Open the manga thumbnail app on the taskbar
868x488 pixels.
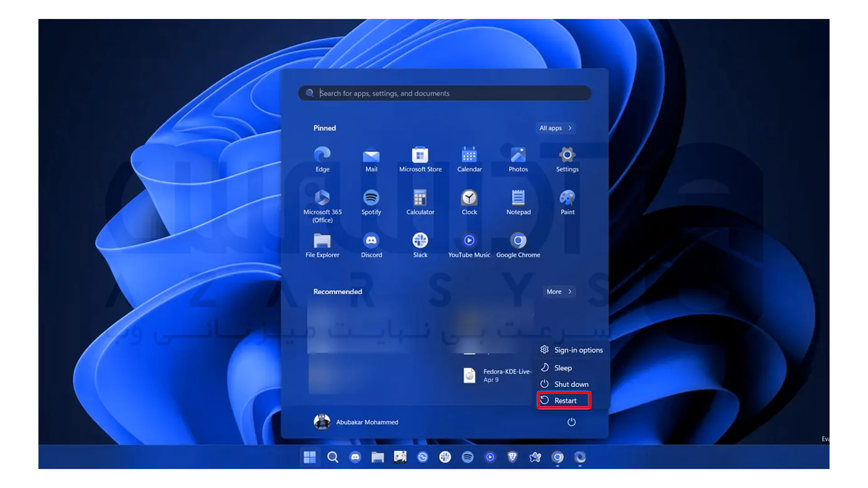click(x=400, y=457)
